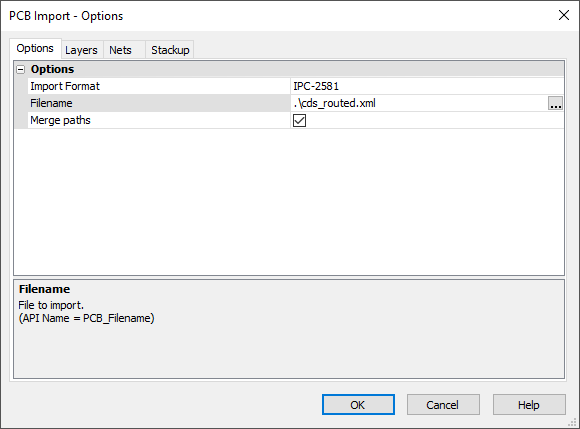Close the PCB Import dialog window

564,15
